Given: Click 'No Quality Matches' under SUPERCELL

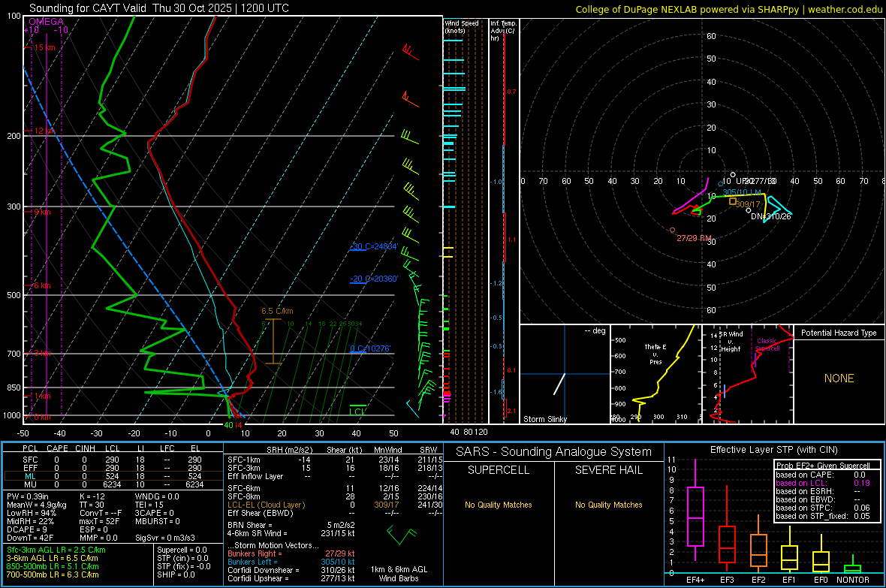Looking at the screenshot, I should [x=499, y=505].
